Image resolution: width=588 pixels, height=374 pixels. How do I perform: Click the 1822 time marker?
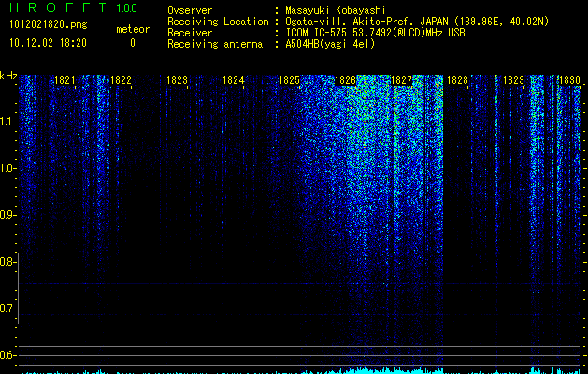(x=122, y=80)
